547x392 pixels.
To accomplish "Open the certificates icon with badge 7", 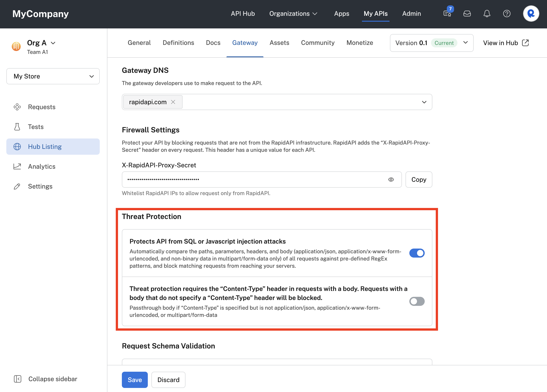I will (x=448, y=13).
